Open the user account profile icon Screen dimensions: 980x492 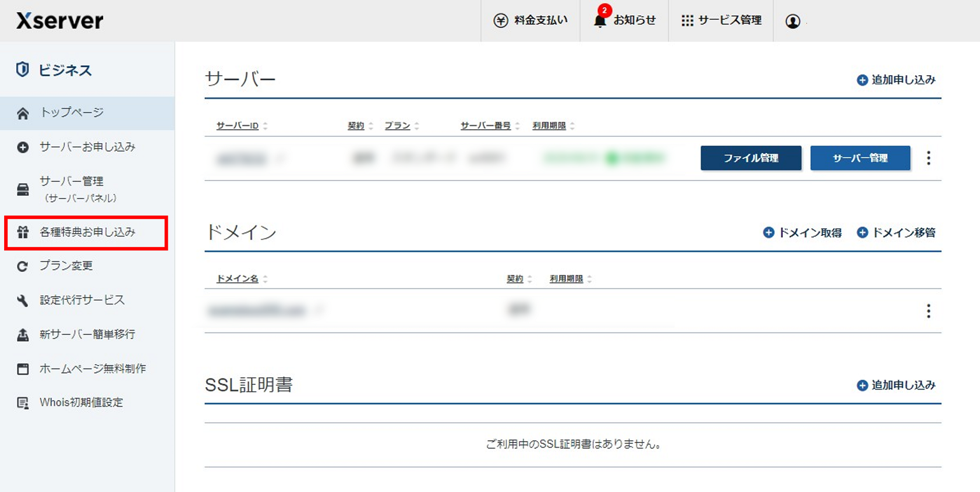[793, 21]
